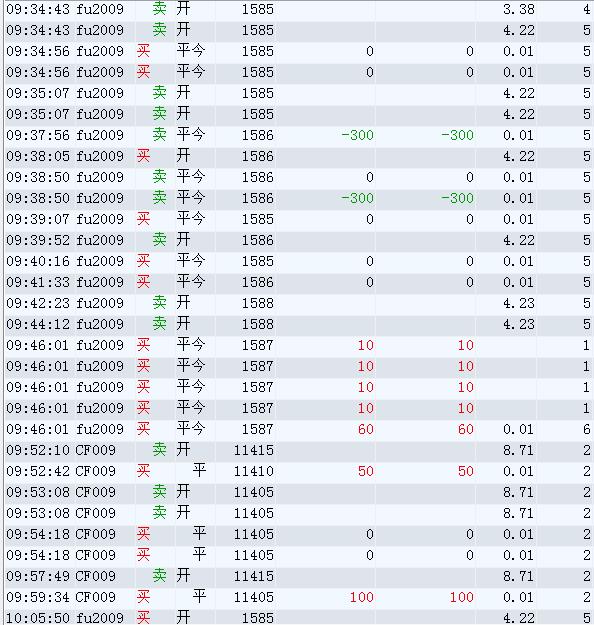594x625 pixels.
Task: Click the 100 profit value in CF009 row
Action: click(x=362, y=597)
